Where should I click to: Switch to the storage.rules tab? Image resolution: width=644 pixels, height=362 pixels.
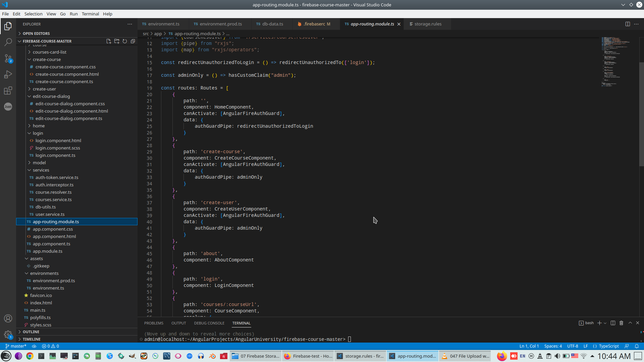(x=428, y=24)
